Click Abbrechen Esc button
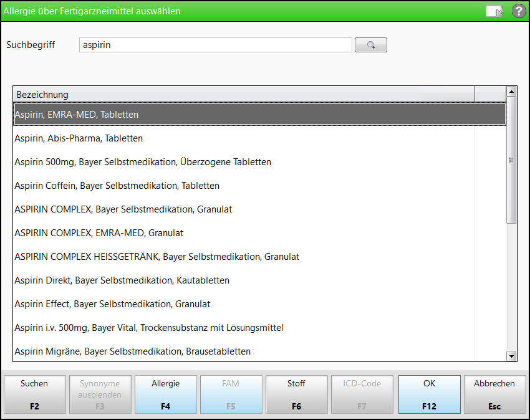The height and width of the screenshot is (420, 530). (494, 394)
